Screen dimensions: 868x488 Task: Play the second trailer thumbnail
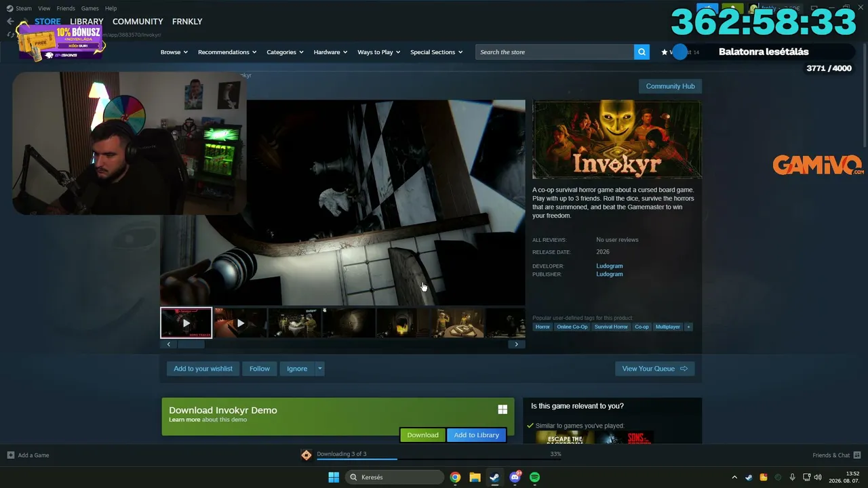coord(240,323)
